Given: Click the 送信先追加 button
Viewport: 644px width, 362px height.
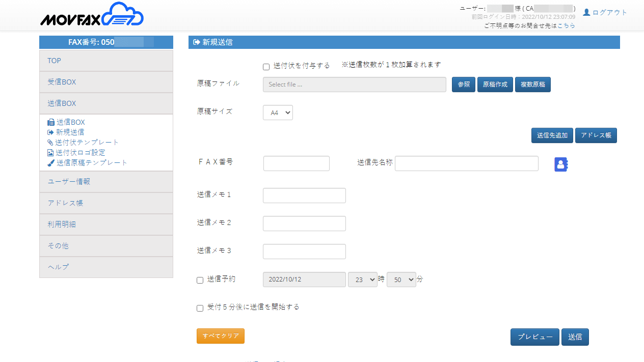Looking at the screenshot, I should click(552, 135).
